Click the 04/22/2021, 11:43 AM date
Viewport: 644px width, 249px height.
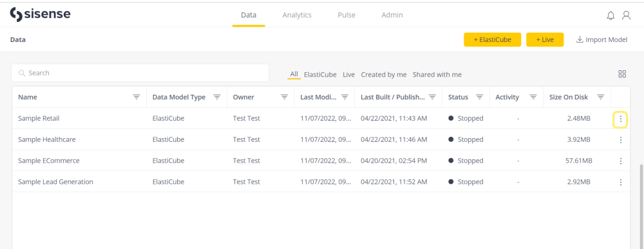click(x=394, y=119)
